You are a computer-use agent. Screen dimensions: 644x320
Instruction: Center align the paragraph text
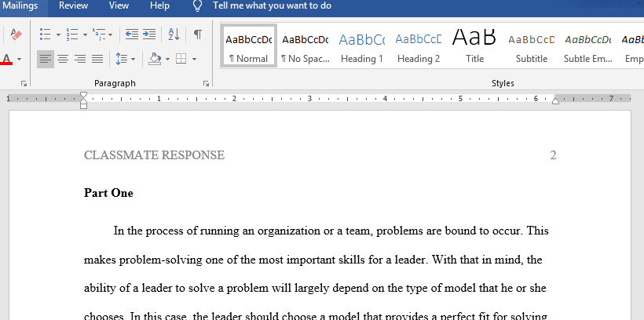tap(63, 59)
